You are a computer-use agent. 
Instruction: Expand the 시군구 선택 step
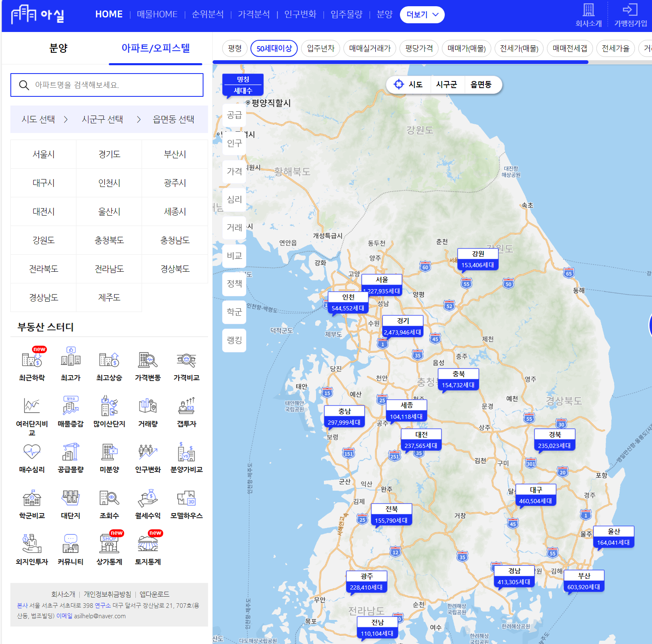point(103,119)
